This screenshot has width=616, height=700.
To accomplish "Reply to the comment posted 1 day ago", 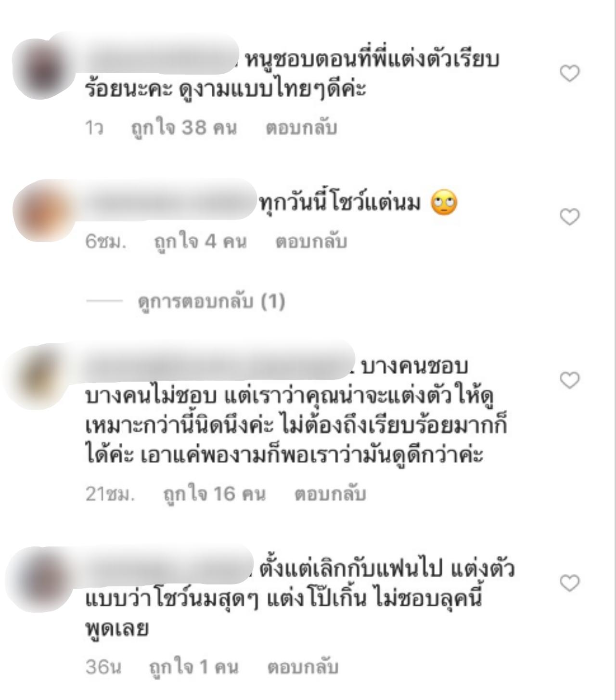I will (x=301, y=128).
